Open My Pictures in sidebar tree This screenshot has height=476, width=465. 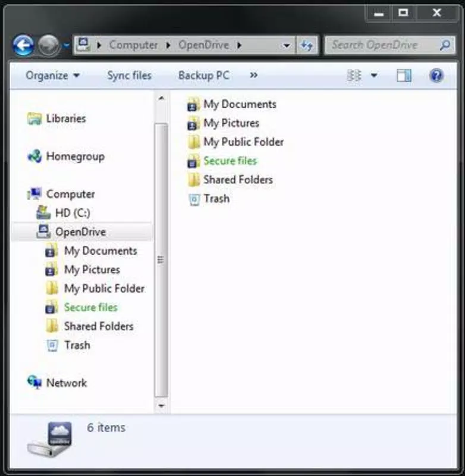point(92,270)
